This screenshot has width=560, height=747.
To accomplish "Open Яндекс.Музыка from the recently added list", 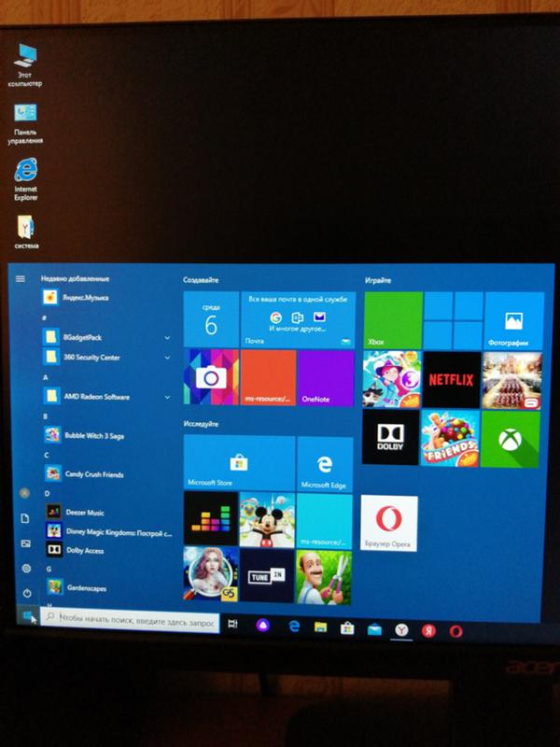I will [107, 298].
